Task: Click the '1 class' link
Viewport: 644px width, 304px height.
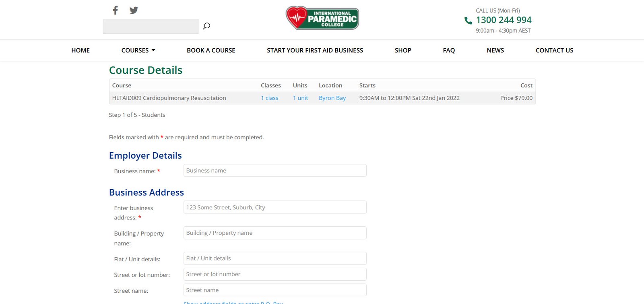Action: tap(269, 98)
